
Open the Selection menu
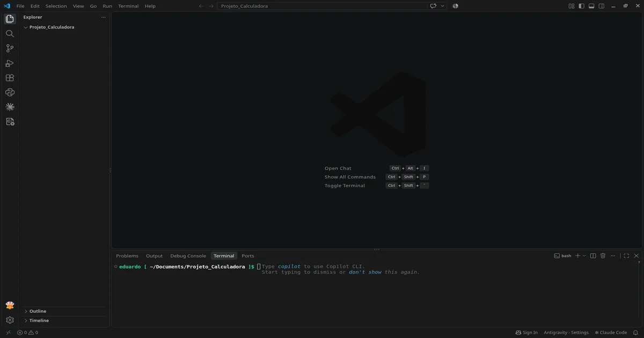(56, 6)
